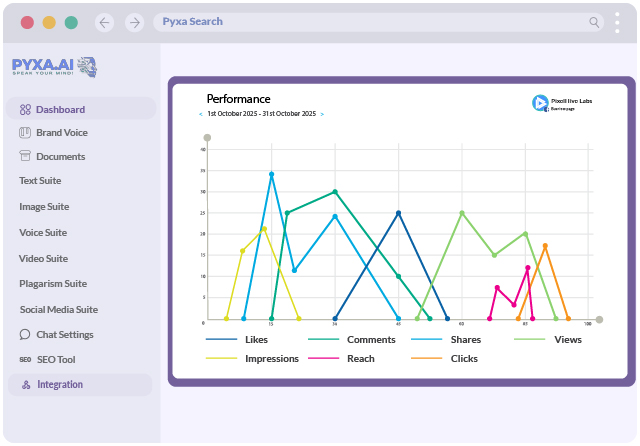Click the Documents archive icon
Screen dimensions: 640x446
[25, 156]
